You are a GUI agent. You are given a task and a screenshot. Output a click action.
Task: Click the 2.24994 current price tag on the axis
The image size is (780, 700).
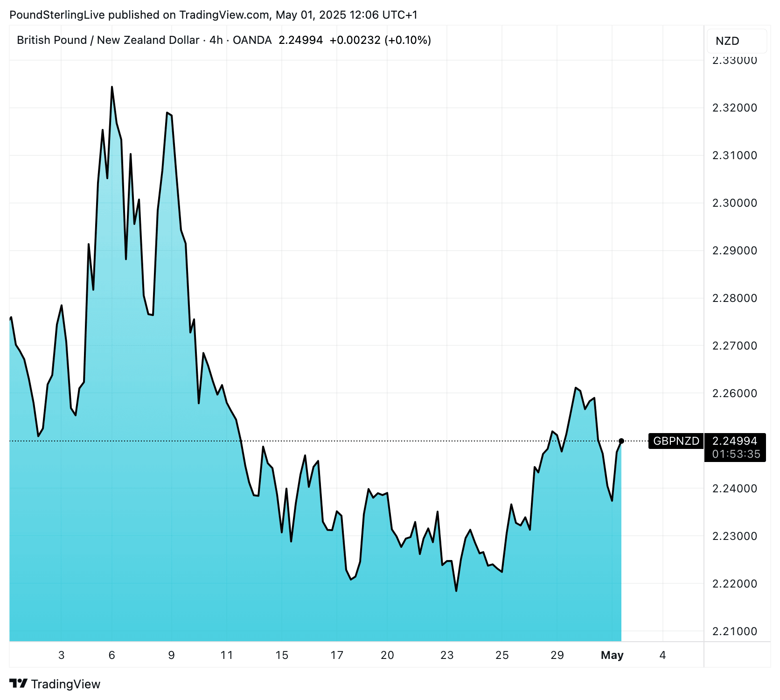735,441
